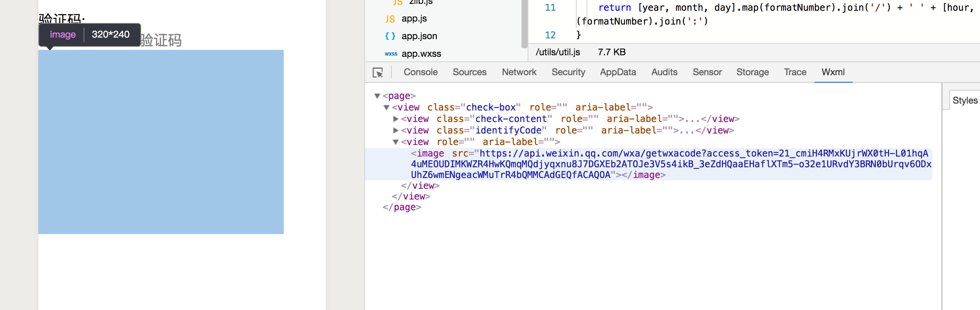Screen dimensions: 980x310
Task: Click line number 11 in the editor
Action: (550, 8)
